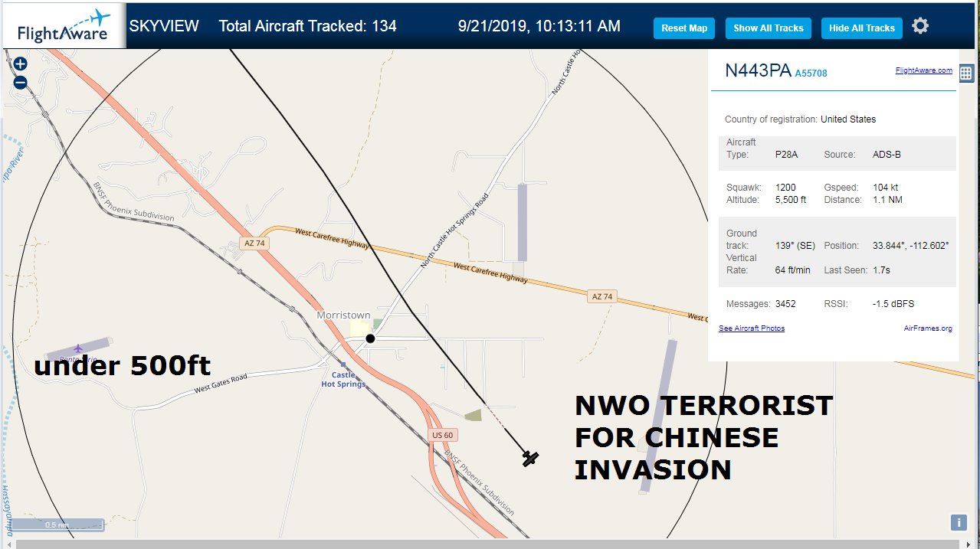
Task: Click the P28A aircraft type value
Action: click(786, 155)
